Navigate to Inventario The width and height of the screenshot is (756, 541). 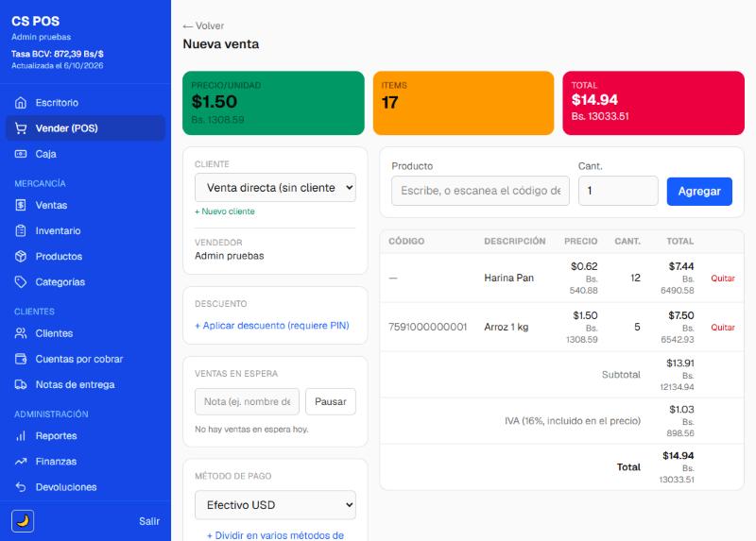tap(85, 230)
